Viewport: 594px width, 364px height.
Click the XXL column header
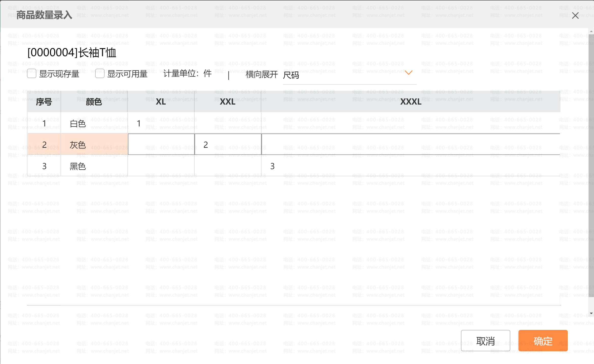(x=227, y=102)
